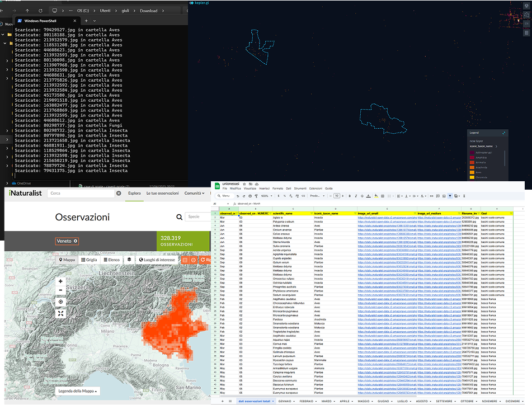This screenshot has width=532, height=405.
Task: Add a new sheet with plus button
Action: [x=223, y=401]
